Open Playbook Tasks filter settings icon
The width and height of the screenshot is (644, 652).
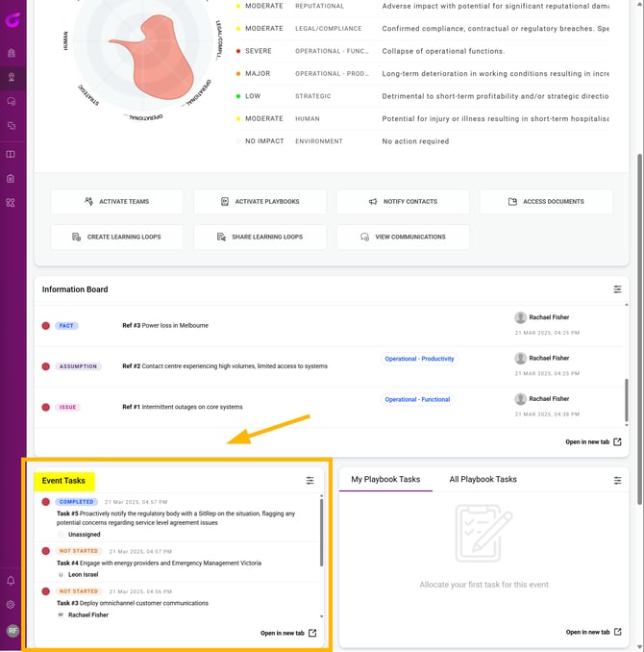click(x=617, y=480)
